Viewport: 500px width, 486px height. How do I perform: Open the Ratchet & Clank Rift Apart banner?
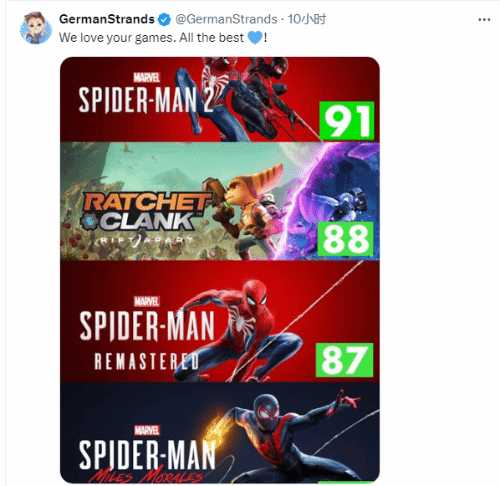click(x=220, y=201)
